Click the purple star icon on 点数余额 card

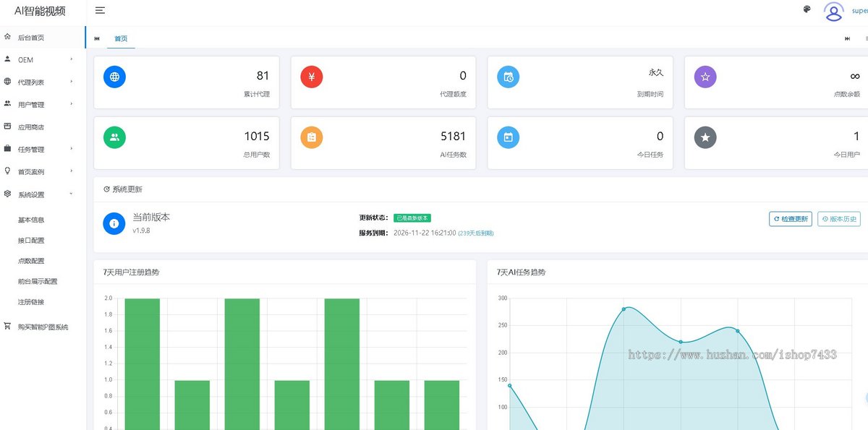pos(705,77)
